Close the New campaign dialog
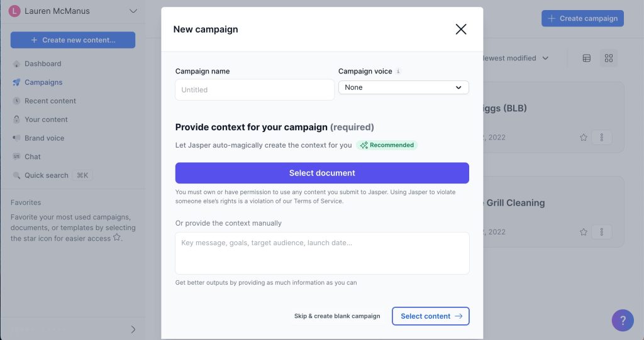Viewport: 644px width, 340px height. tap(461, 29)
